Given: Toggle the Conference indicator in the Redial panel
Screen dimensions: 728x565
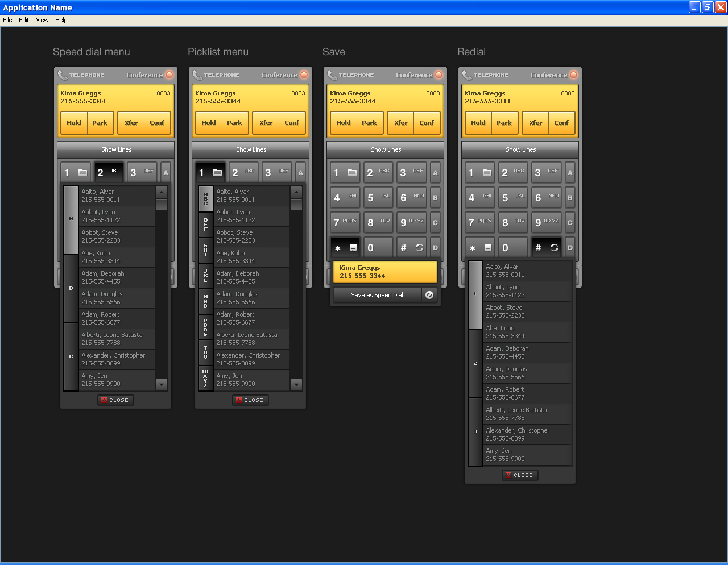Looking at the screenshot, I should click(x=573, y=75).
